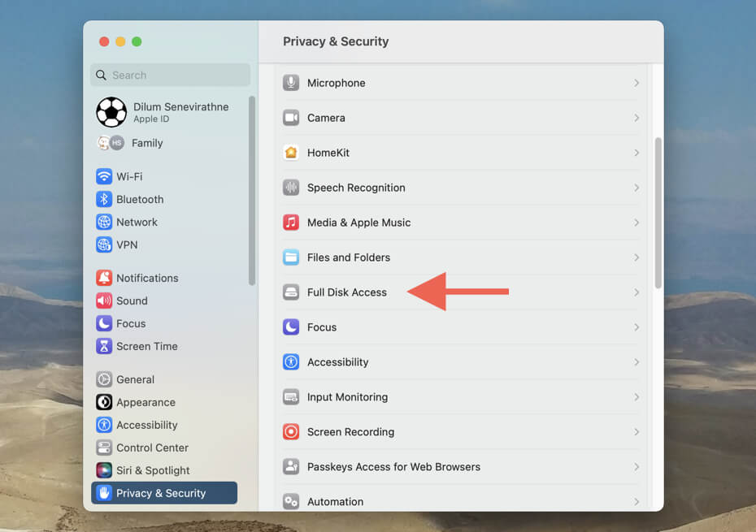Viewport: 756px width, 532px height.
Task: Select General text in sidebar
Action: pos(135,379)
